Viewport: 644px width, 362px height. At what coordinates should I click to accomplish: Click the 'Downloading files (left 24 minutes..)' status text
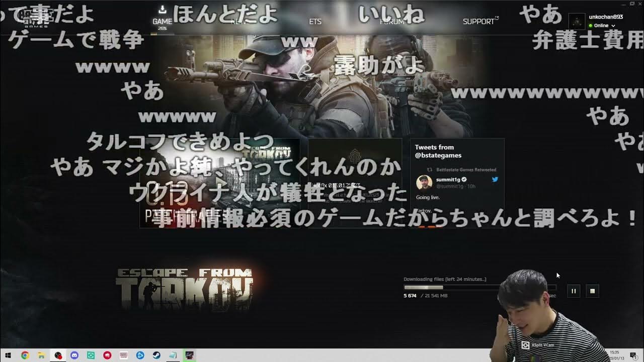[445, 279]
